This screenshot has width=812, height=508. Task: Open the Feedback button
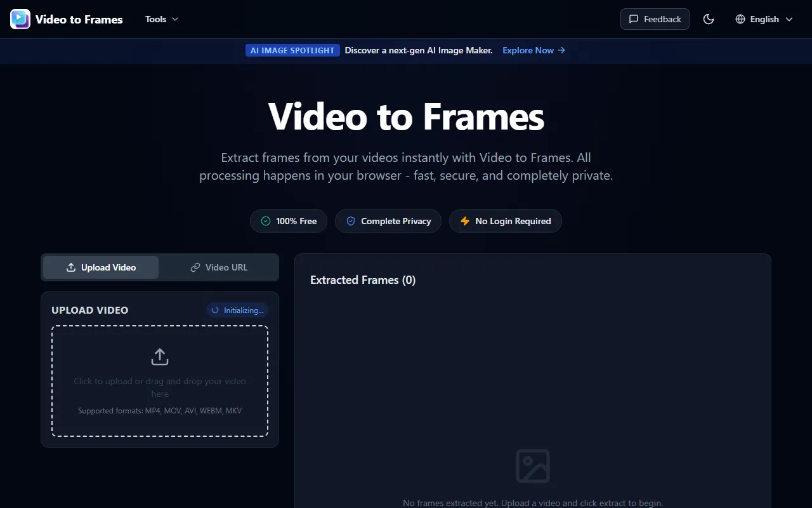click(655, 19)
